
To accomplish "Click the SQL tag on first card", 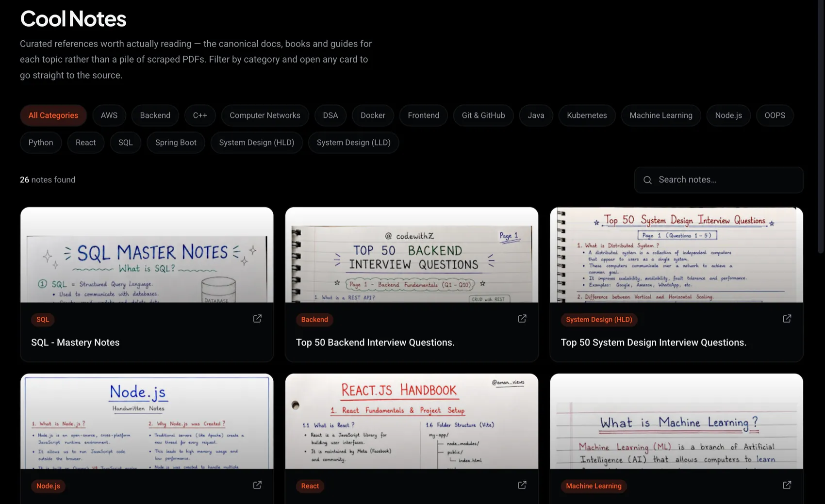I will pos(43,320).
